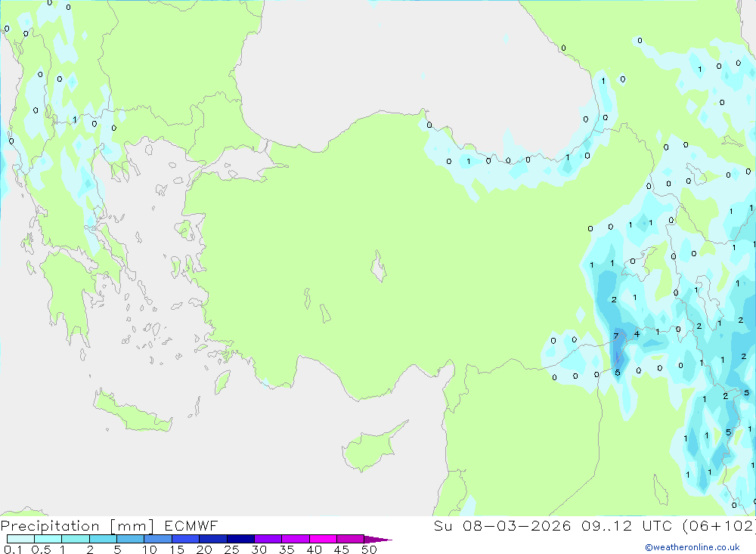756x554 pixels.
Task: Click the 'Su 08-03-2026 09..12 UTC' timestamp
Action: coord(553,525)
